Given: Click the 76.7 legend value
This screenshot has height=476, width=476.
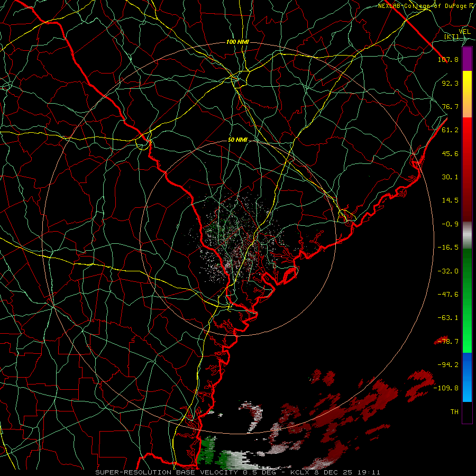Looking at the screenshot, I should (450, 106).
